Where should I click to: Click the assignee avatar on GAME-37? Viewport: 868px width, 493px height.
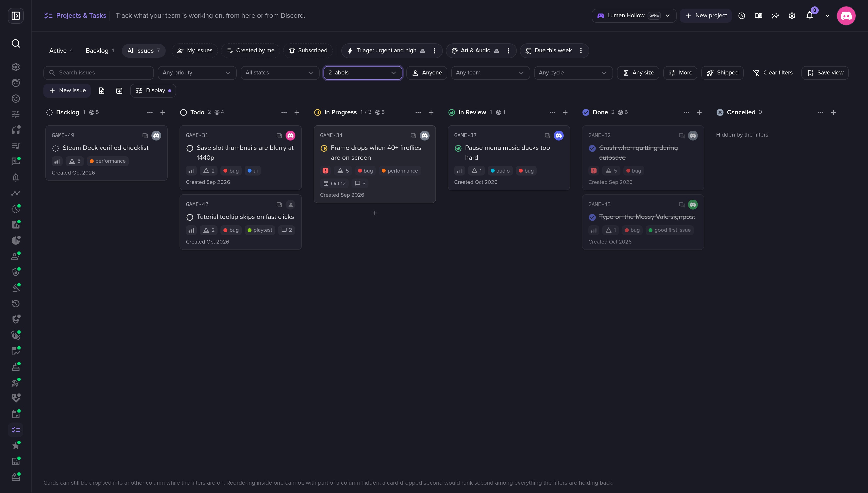click(559, 135)
